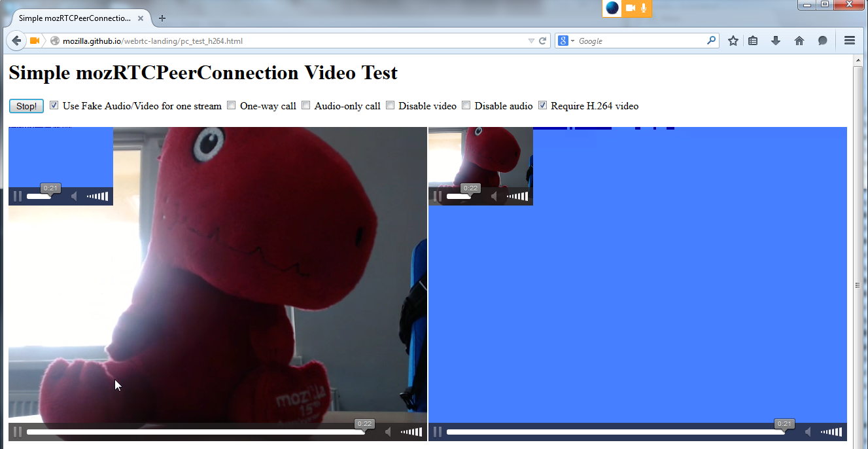The image size is (868, 449).
Task: Uncheck Require H.264 video
Action: click(542, 105)
